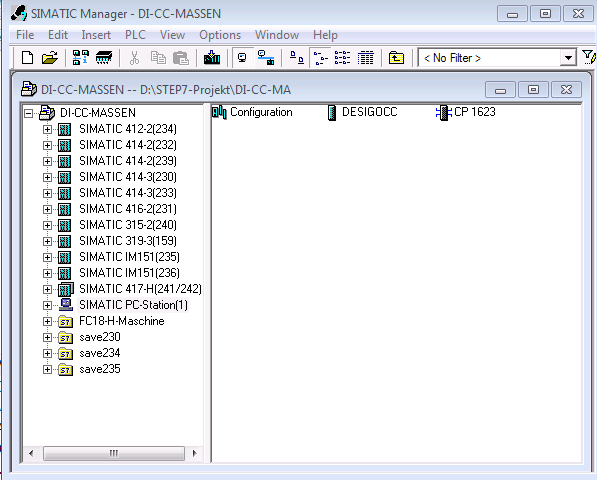Click the Accessible Nodes toolbar icon
597x481 pixels.
pyautogui.click(x=81, y=58)
